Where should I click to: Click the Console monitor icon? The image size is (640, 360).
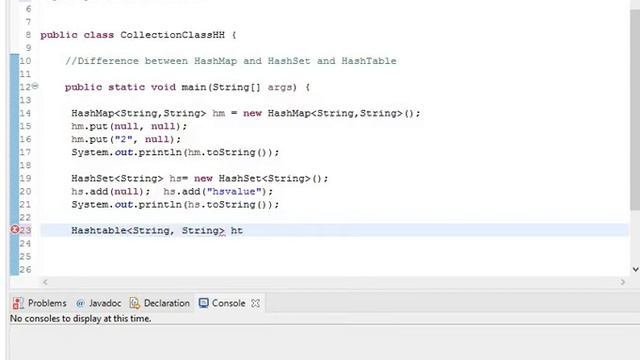pyautogui.click(x=203, y=303)
